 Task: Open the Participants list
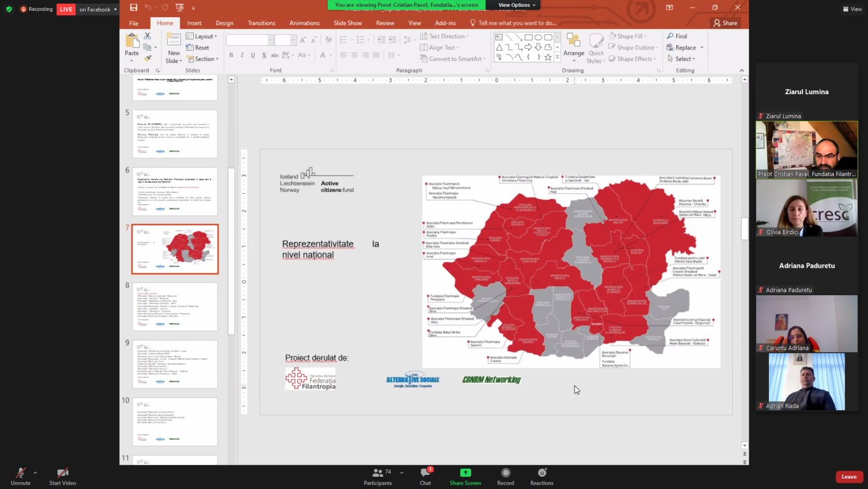pos(378,473)
